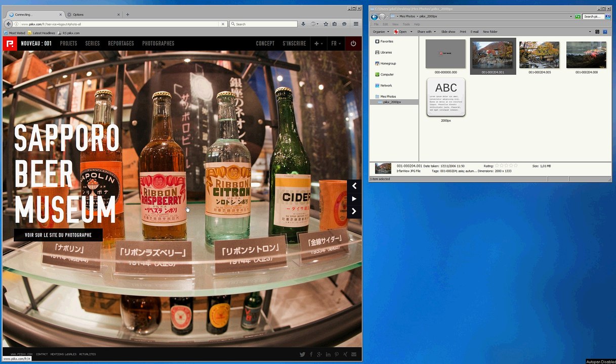Expand the Organize dropdown in Explorer
The height and width of the screenshot is (364, 616).
(381, 32)
